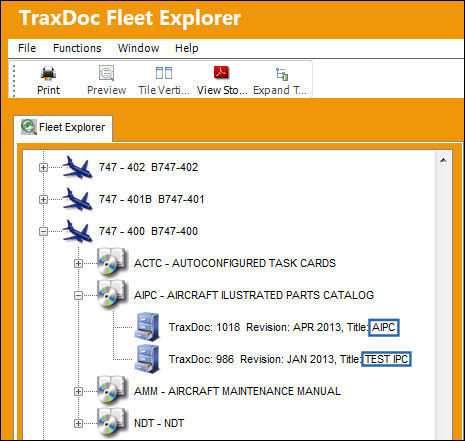Select AIPC - AIRCRAFT ILUSTRATED PARTS CATALOG

click(254, 295)
